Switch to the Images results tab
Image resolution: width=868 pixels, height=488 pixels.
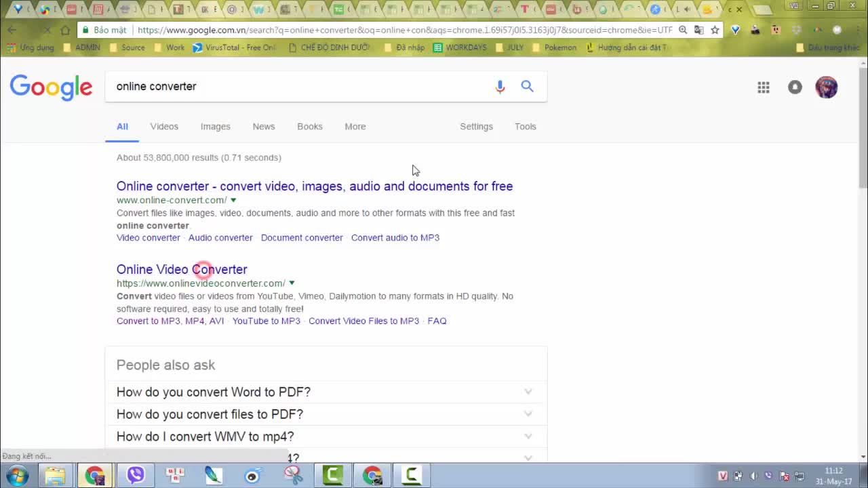215,127
